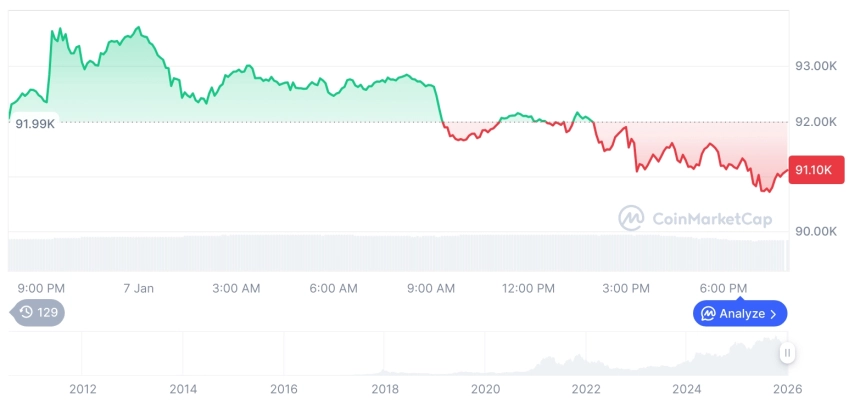
Task: Select the 2018 year on the navigator
Action: [385, 388]
